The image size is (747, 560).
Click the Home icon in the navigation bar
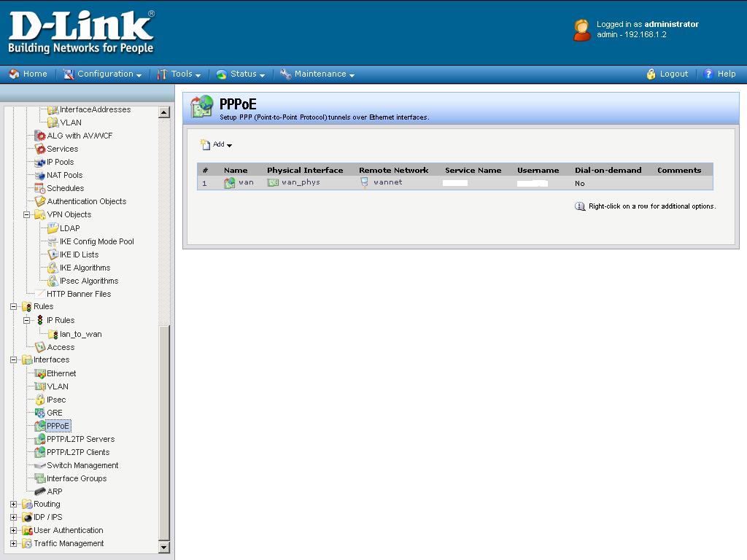[15, 74]
